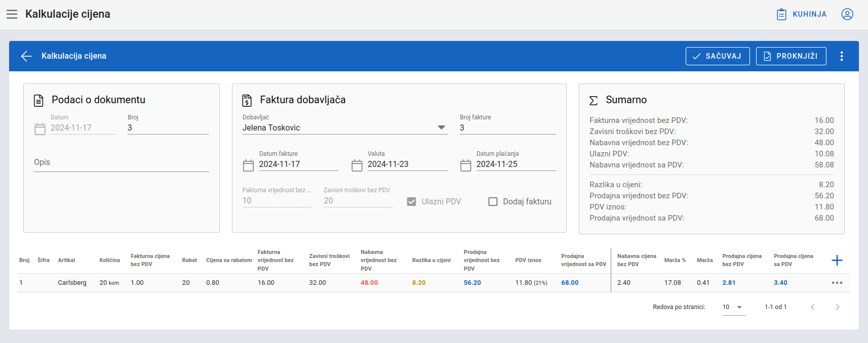
Task: Open row number 1 link
Action: (21, 283)
